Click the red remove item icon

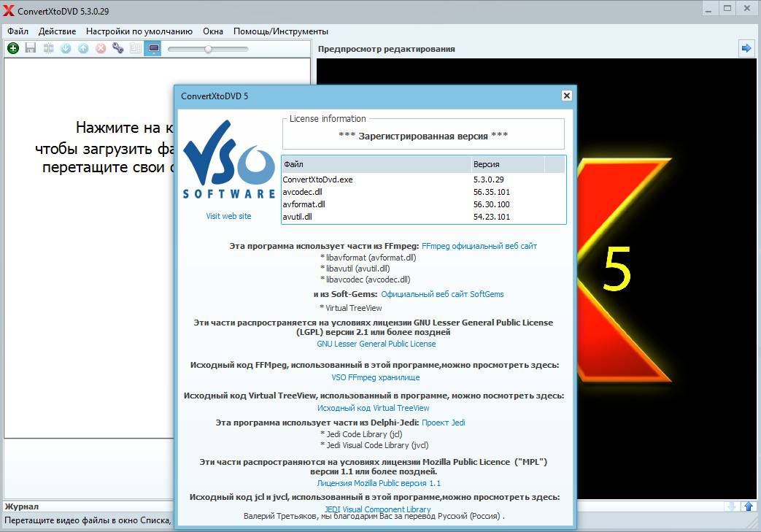(101, 48)
